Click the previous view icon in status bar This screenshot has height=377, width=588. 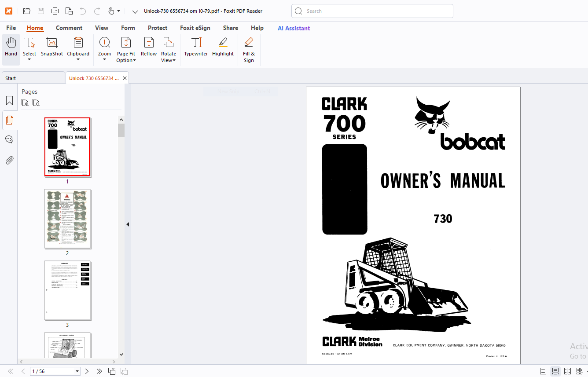click(x=112, y=371)
